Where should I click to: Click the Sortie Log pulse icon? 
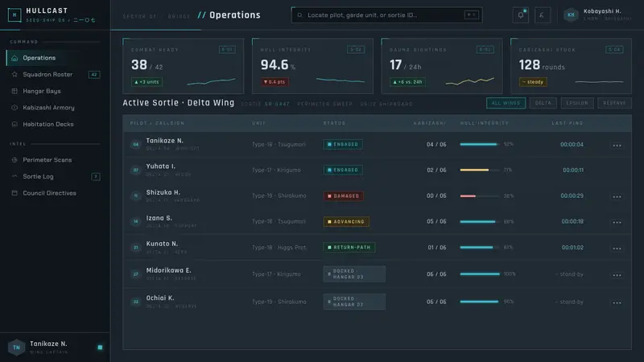(x=14, y=176)
